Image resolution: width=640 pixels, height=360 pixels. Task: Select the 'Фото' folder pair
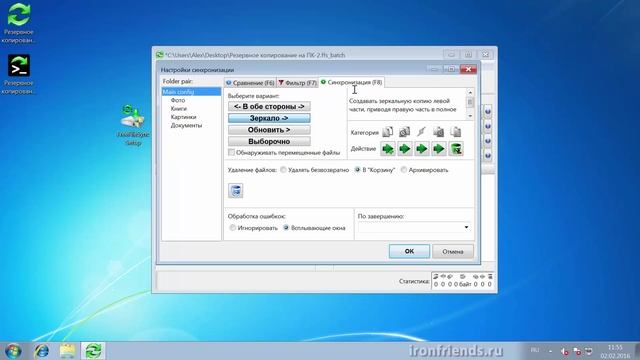click(x=178, y=100)
